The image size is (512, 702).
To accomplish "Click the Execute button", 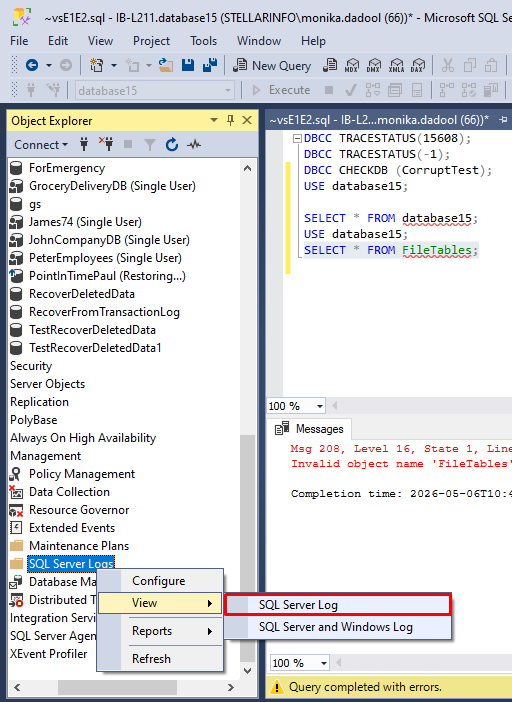I will (282, 90).
